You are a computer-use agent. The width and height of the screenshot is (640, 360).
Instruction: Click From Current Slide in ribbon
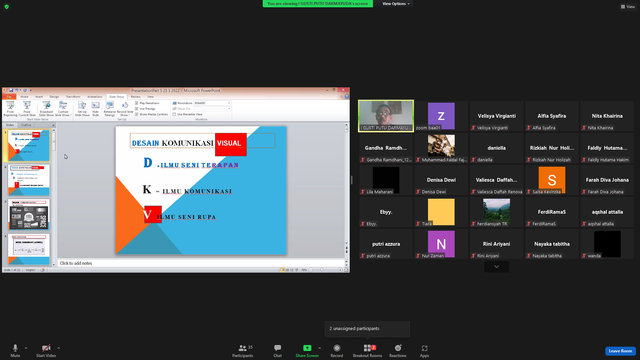point(27,109)
